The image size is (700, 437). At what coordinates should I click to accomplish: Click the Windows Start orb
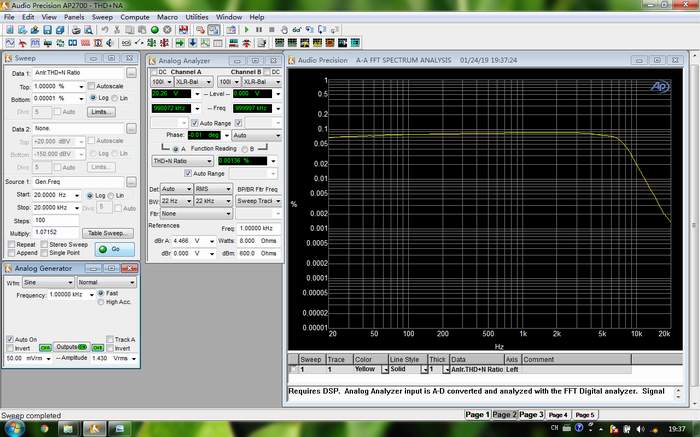tap(14, 429)
